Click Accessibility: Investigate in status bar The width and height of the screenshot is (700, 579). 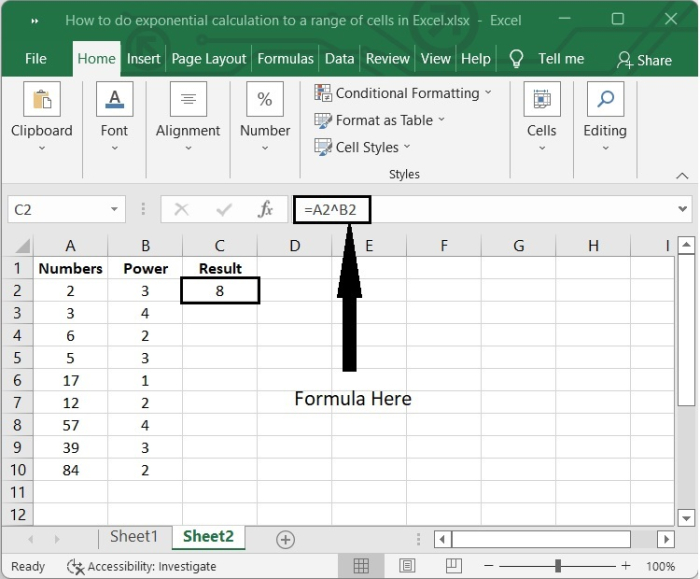click(x=141, y=566)
